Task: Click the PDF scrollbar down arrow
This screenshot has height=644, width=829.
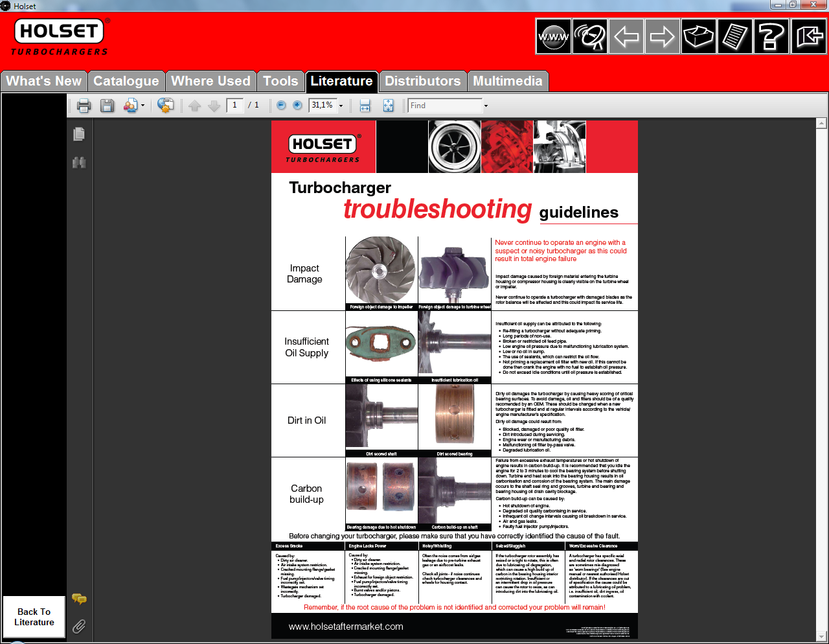Action: (x=821, y=635)
